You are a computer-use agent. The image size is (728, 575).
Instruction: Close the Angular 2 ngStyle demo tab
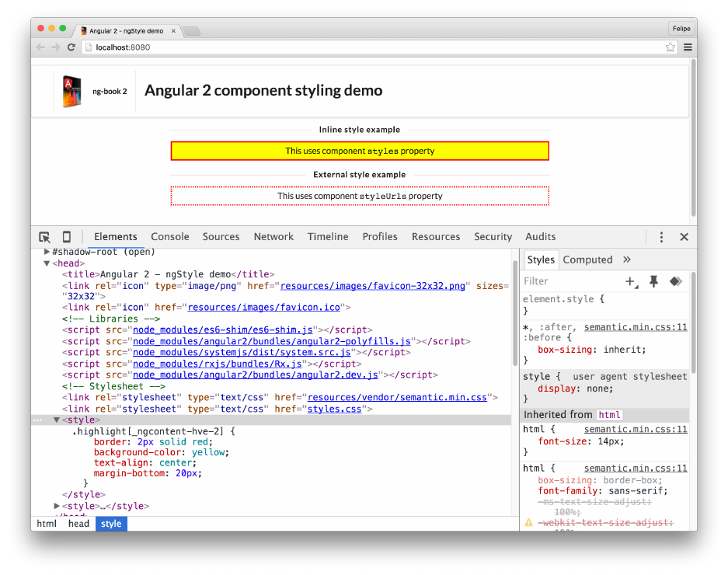(173, 30)
